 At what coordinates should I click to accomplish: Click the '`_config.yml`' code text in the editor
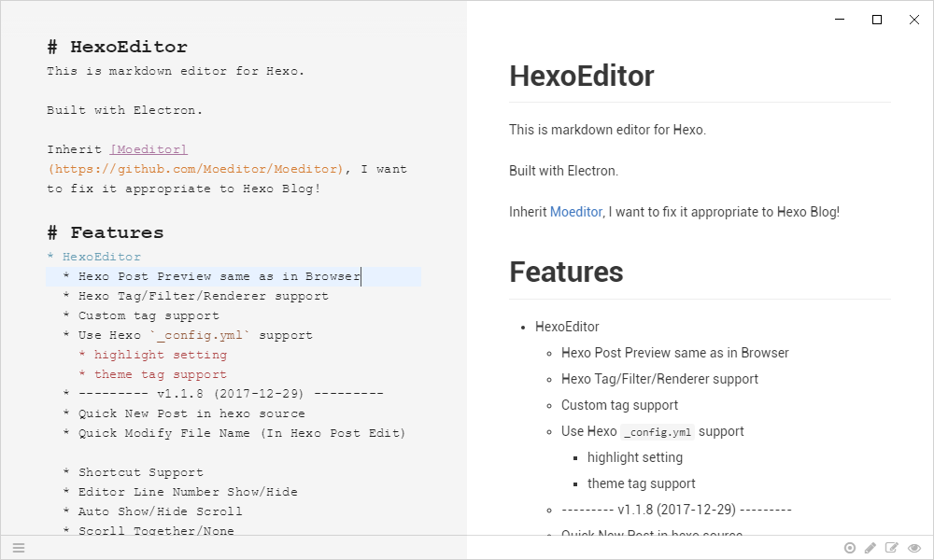click(200, 336)
